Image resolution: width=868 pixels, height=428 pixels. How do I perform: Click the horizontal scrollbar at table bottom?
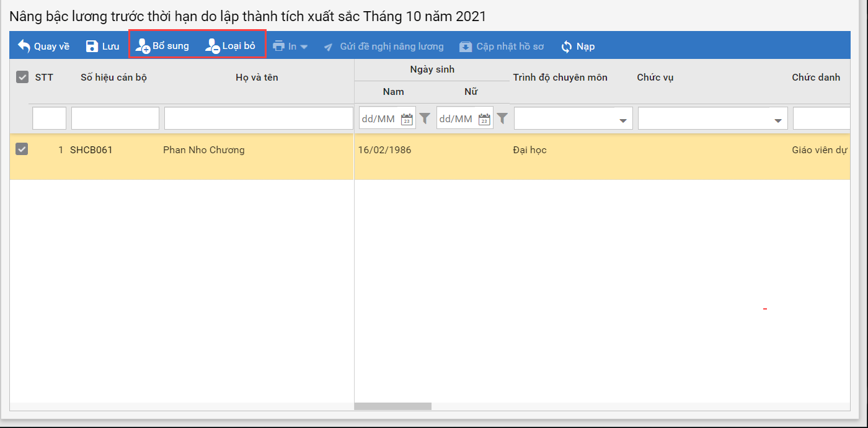click(392, 407)
